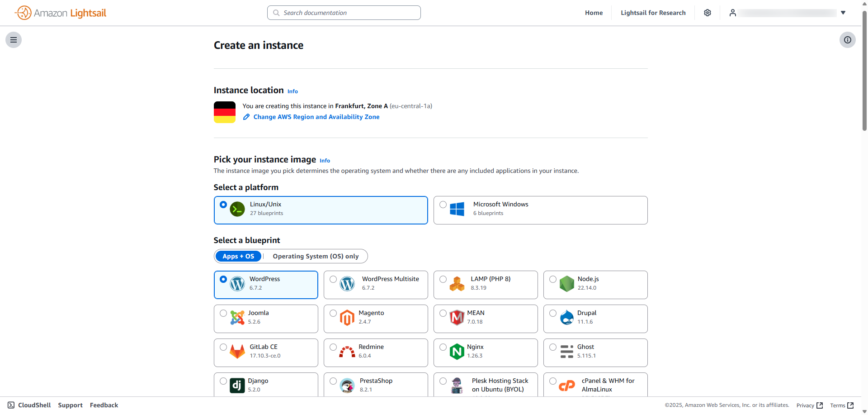This screenshot has width=868, height=415.
Task: Choose the WordPress Multisite radio button
Action: [333, 279]
